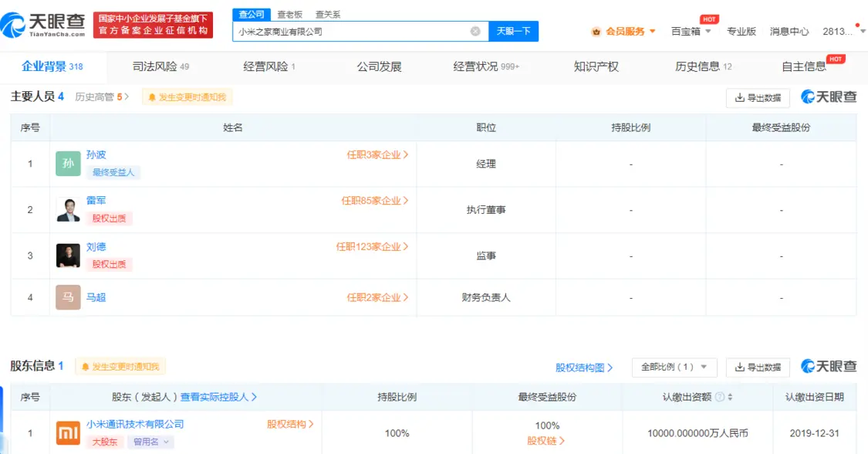Click 发生变更时通知我 in 股东信息 section
Screen dimensions: 868x454
pyautogui.click(x=120, y=367)
